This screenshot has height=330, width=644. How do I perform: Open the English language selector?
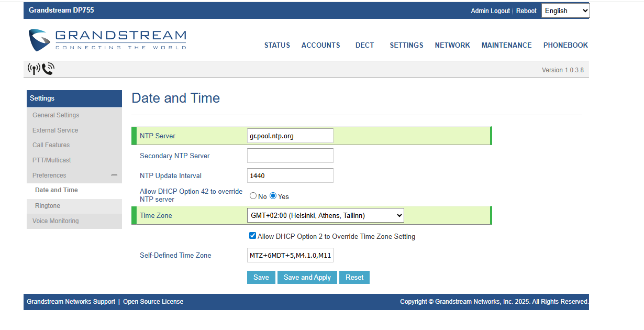tap(565, 10)
